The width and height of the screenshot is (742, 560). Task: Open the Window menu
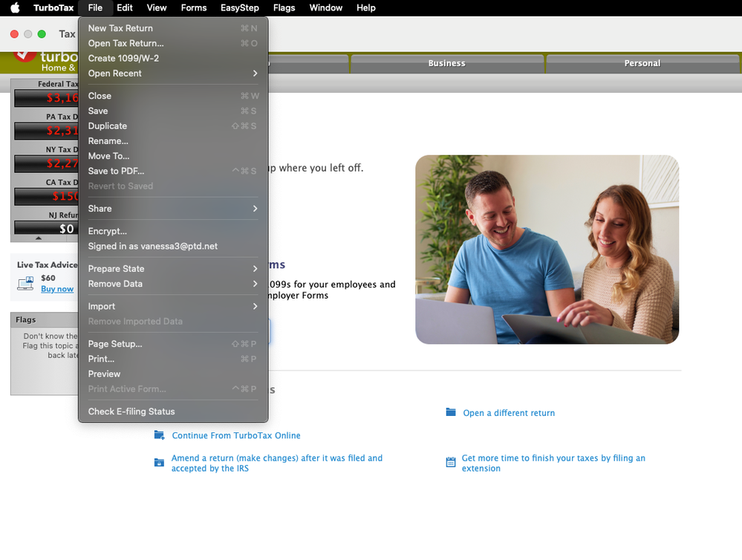325,7
